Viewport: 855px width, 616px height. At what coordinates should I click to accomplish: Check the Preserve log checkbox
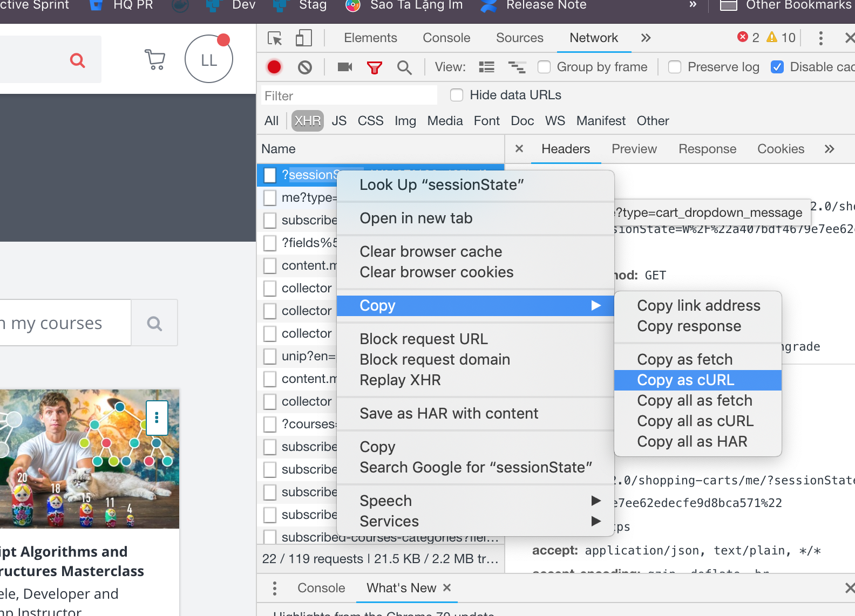point(675,67)
